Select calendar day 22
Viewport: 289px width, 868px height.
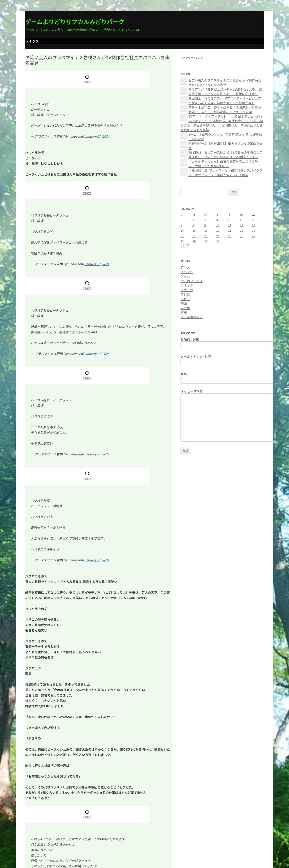tap(194, 236)
